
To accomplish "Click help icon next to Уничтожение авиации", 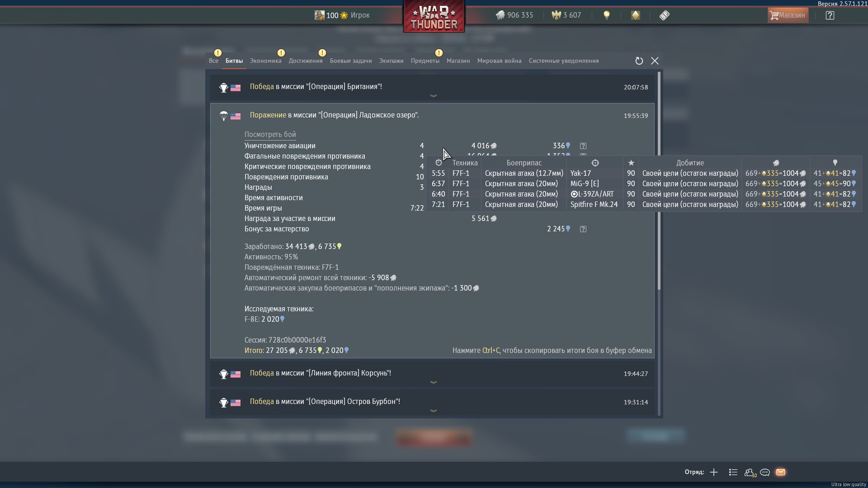I will click(583, 146).
